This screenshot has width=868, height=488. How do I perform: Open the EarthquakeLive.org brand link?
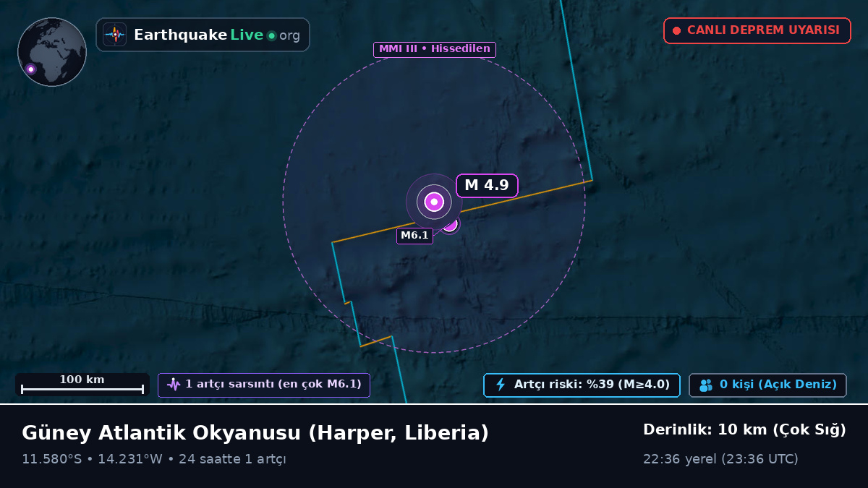(x=203, y=35)
